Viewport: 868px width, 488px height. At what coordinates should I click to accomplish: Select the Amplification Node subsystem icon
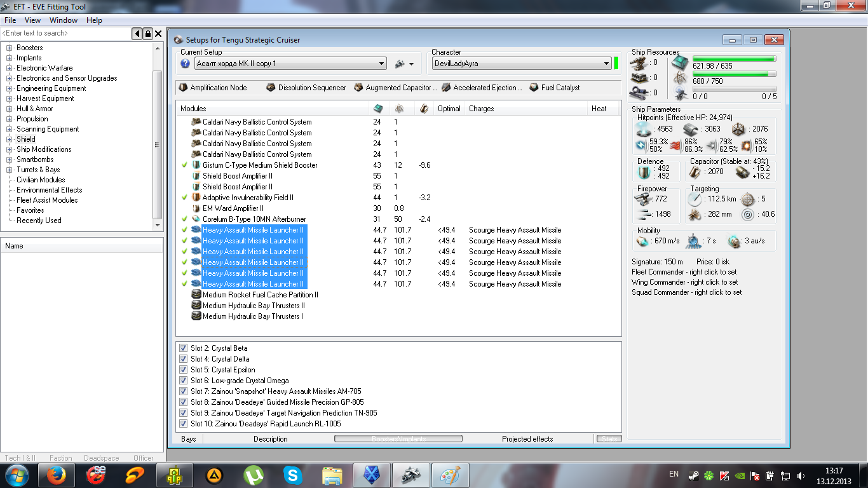(183, 88)
